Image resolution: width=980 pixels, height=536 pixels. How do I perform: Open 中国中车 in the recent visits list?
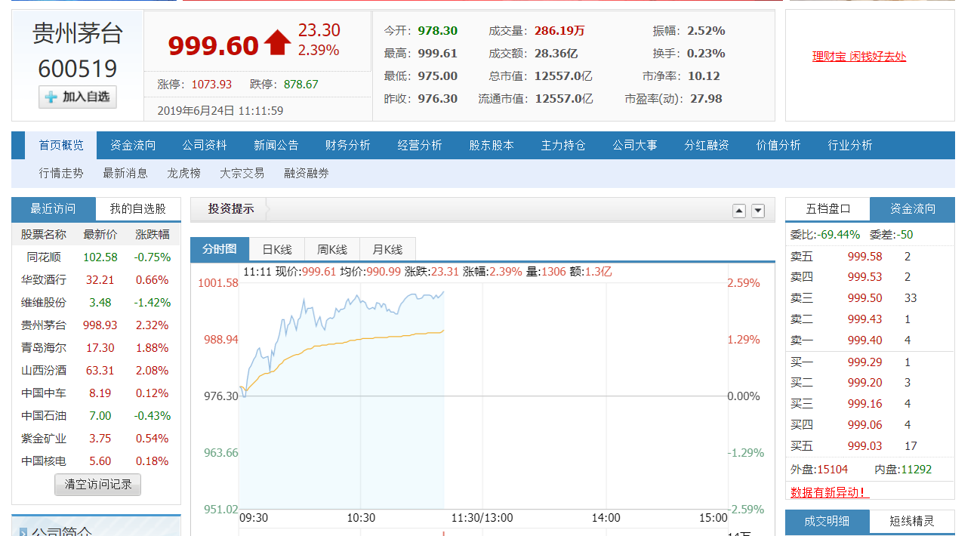(x=44, y=393)
